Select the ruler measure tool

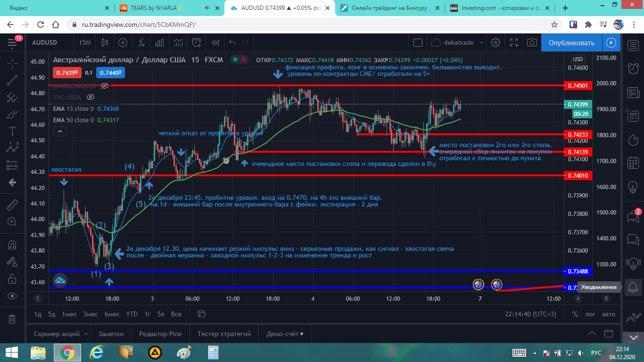[12, 206]
